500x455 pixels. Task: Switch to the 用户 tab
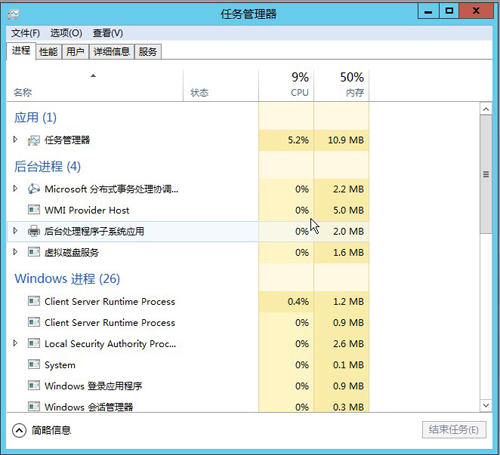[75, 52]
